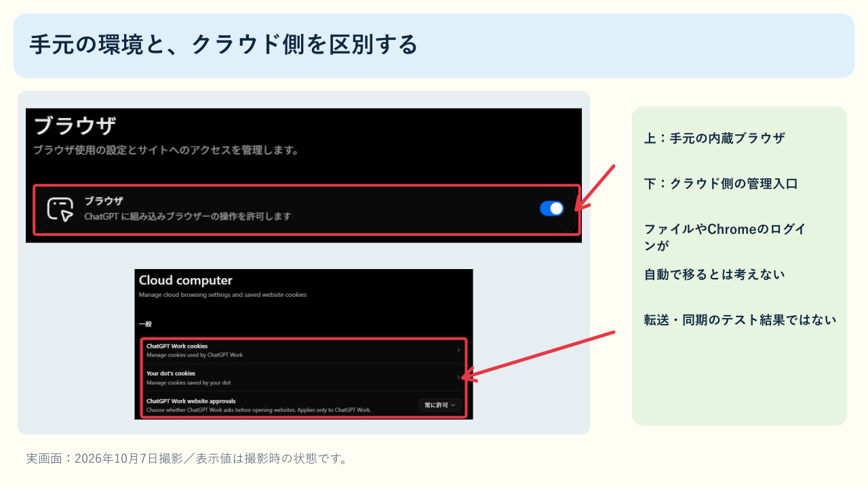Open the ChatGPT Work cookies chevron
The height and width of the screenshot is (488, 868).
[x=458, y=350]
